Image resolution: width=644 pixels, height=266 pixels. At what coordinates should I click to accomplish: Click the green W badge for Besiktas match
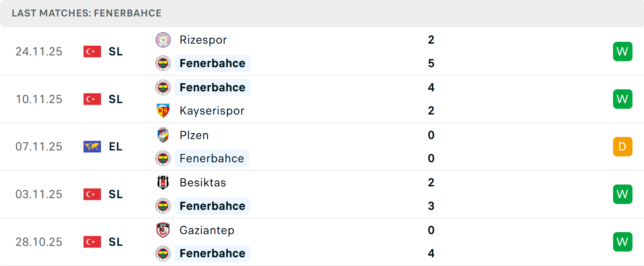623,194
